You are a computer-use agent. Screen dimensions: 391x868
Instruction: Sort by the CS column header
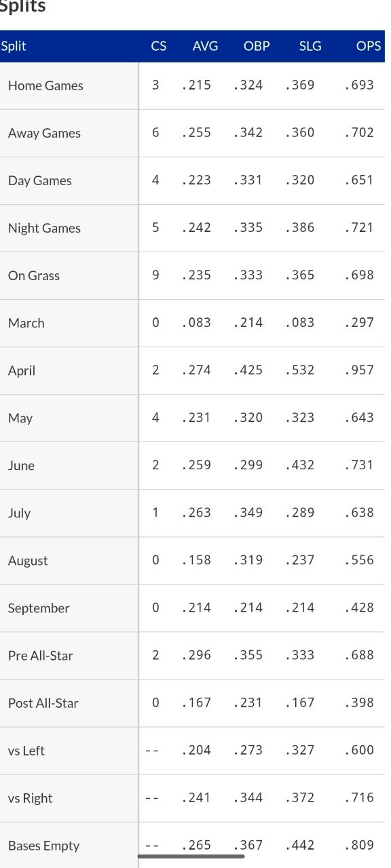pos(159,47)
